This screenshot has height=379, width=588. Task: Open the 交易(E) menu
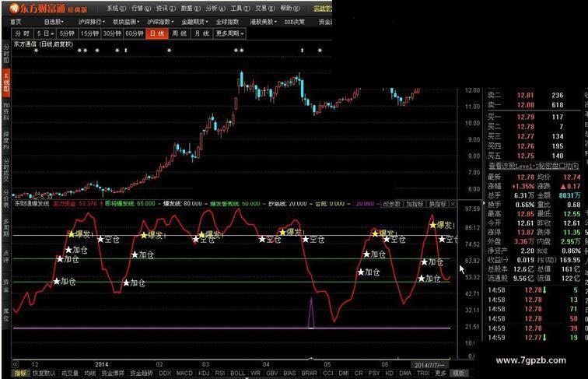coord(264,8)
